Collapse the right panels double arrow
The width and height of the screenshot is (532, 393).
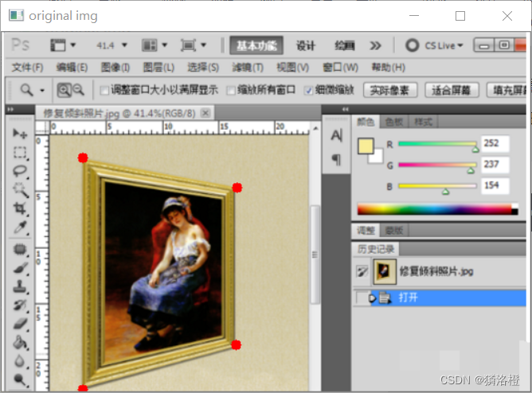pos(346,109)
